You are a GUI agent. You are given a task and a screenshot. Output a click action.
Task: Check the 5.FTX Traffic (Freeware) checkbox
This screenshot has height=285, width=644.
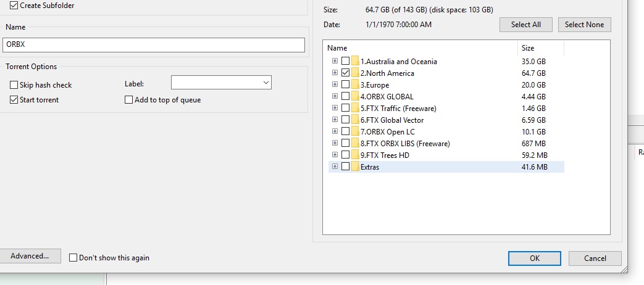(x=345, y=107)
